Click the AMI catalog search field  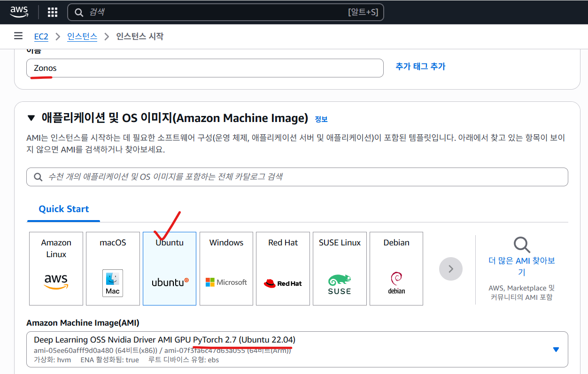coord(297,177)
